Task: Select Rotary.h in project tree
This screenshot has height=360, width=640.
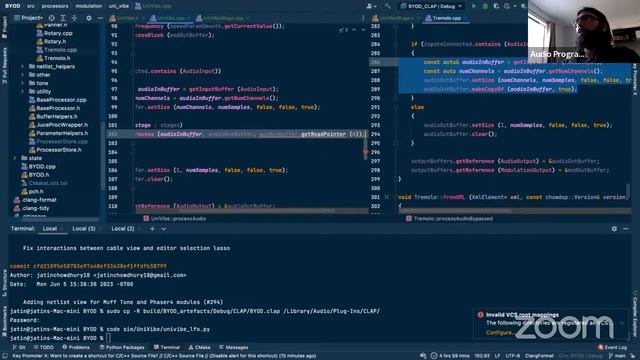Action: point(51,41)
